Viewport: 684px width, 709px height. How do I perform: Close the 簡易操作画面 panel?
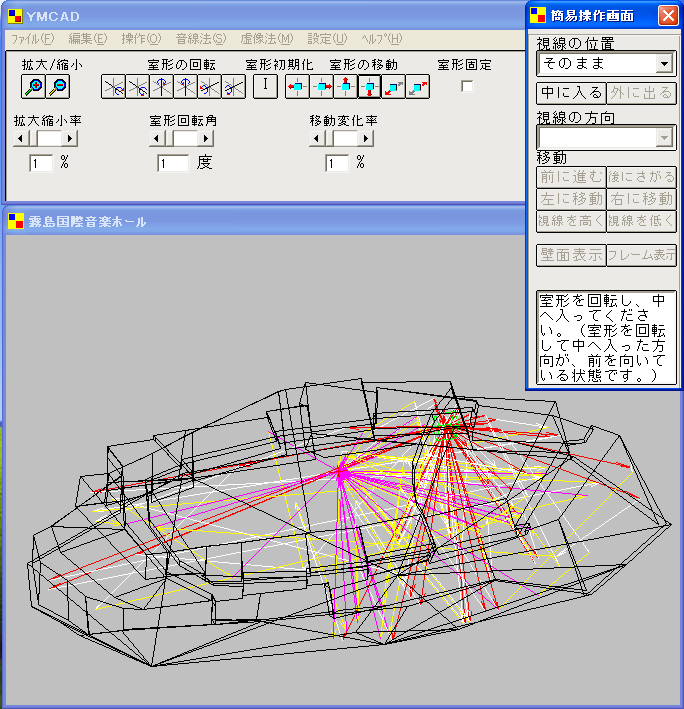coord(668,15)
